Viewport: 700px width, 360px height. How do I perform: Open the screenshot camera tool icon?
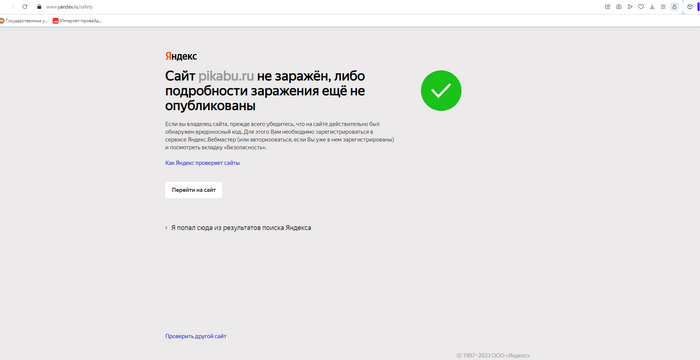(619, 7)
